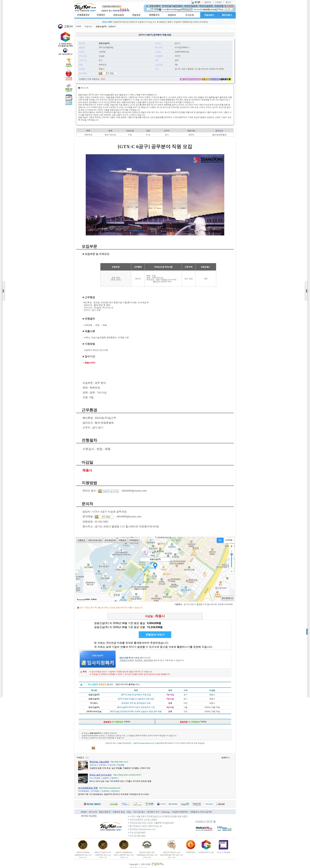Click the 로드뷰(보기) map button
This screenshot has height=868, width=310.
[227, 598]
